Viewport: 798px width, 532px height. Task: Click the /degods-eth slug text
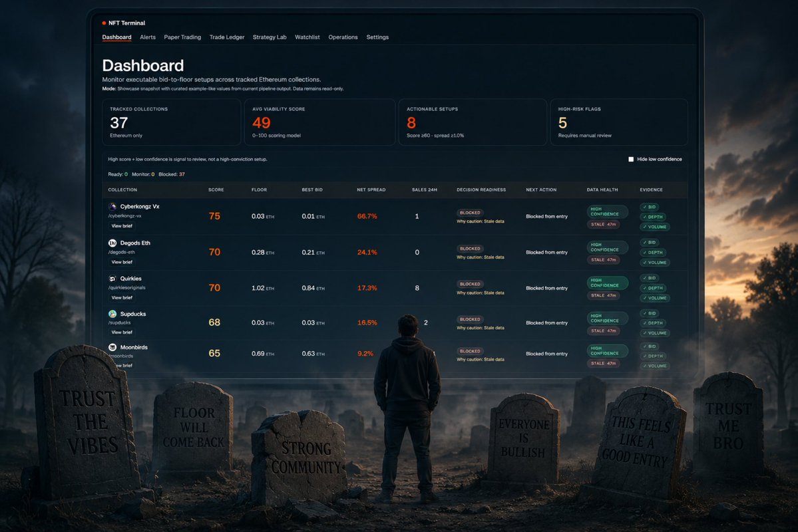(121, 252)
